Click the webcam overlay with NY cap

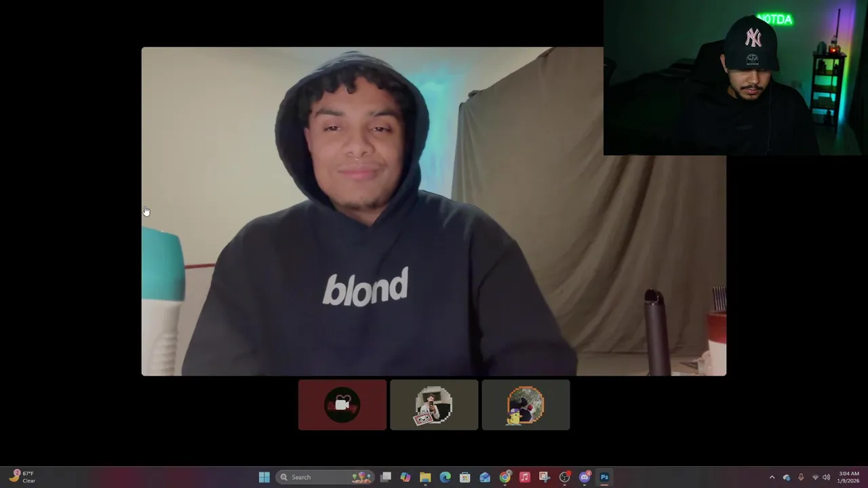[736, 78]
